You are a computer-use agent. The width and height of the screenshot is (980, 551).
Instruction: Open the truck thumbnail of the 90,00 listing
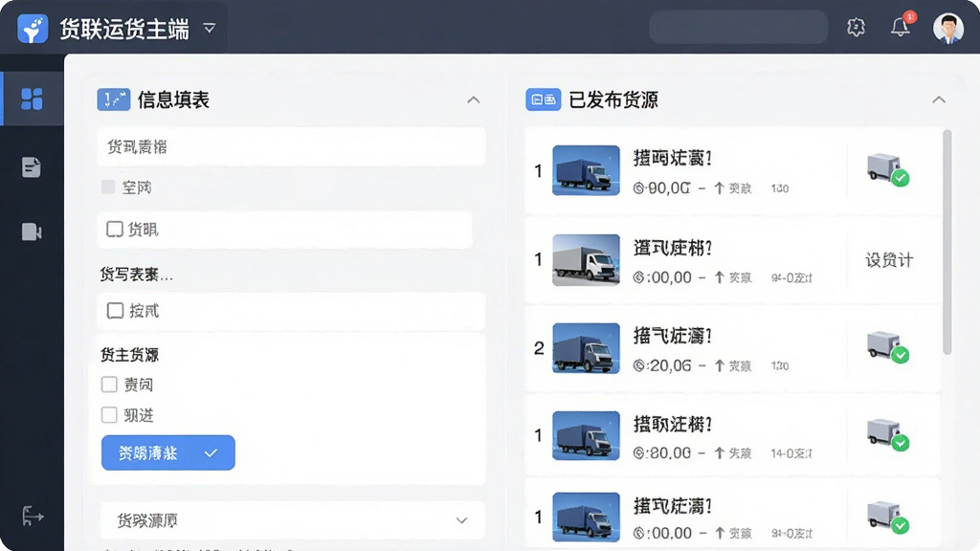coord(587,170)
